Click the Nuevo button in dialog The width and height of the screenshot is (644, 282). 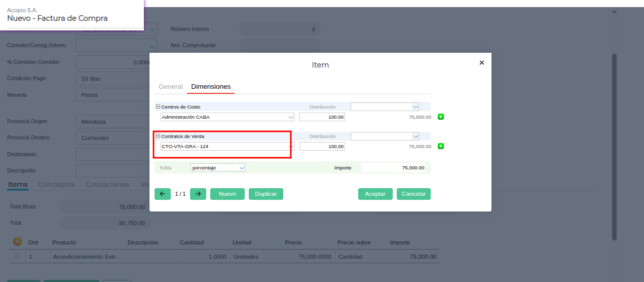[228, 194]
